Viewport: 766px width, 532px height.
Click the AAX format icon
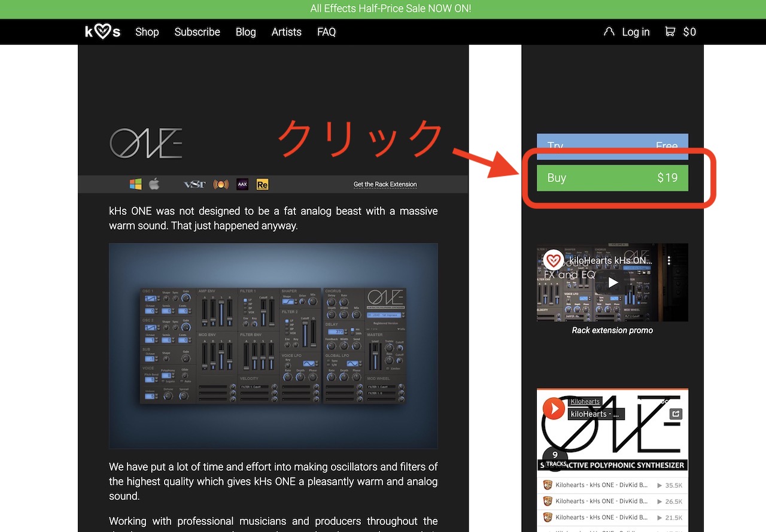tap(242, 184)
